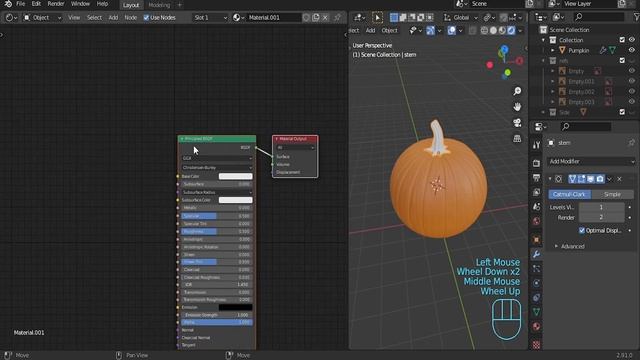Toggle the node editor pin icon
The image size is (640, 360).
[x=337, y=18]
